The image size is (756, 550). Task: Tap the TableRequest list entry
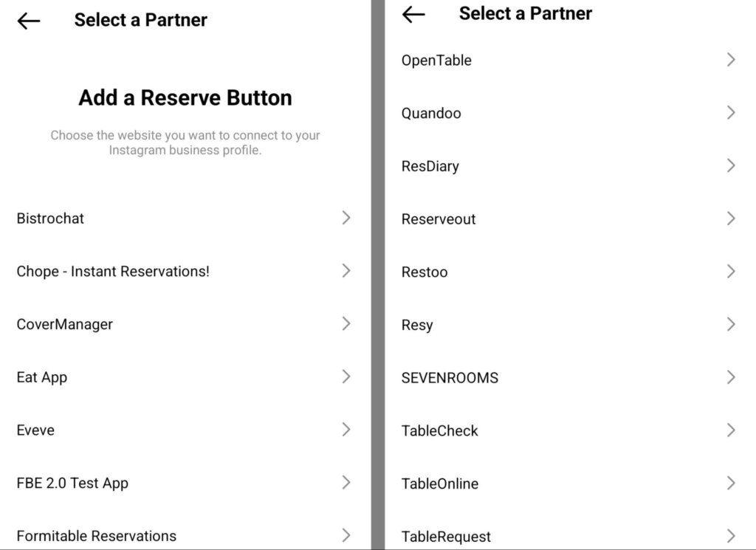(x=446, y=537)
